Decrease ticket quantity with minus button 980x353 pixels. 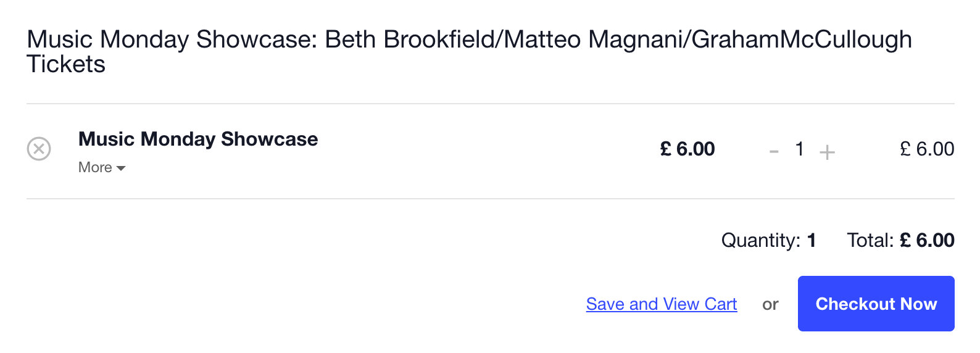[x=774, y=151]
